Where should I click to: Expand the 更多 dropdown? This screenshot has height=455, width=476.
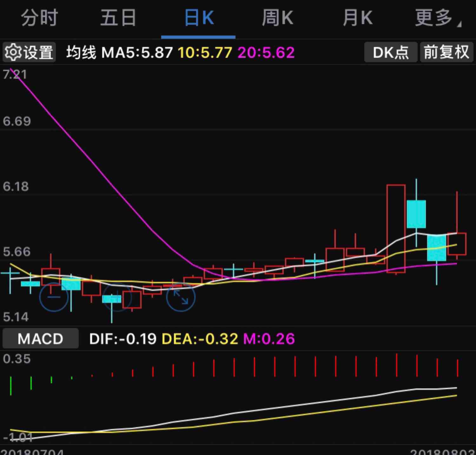pyautogui.click(x=438, y=18)
